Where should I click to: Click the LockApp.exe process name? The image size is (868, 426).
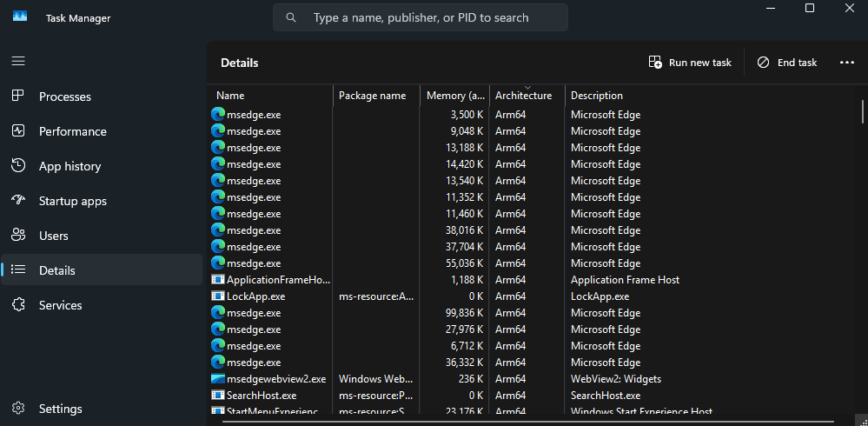pos(255,296)
